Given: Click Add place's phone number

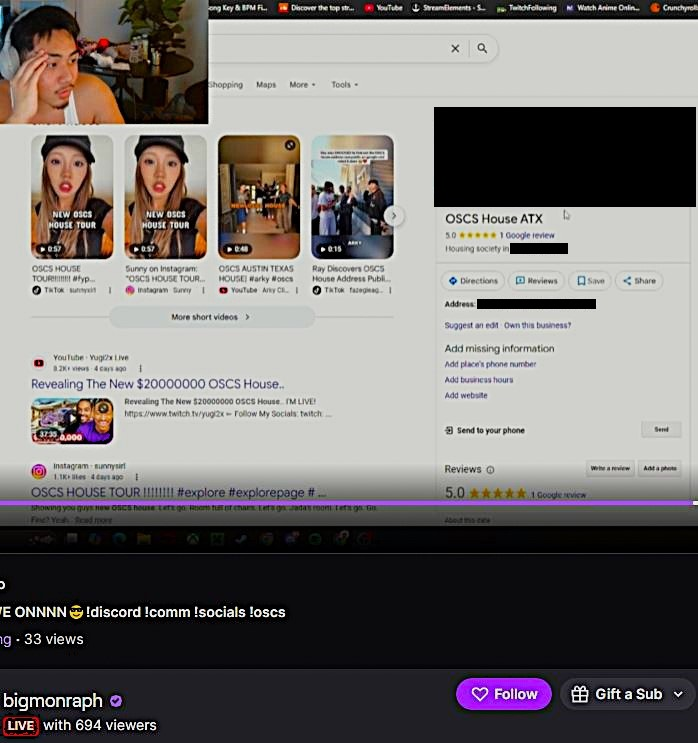Looking at the screenshot, I should [x=490, y=364].
